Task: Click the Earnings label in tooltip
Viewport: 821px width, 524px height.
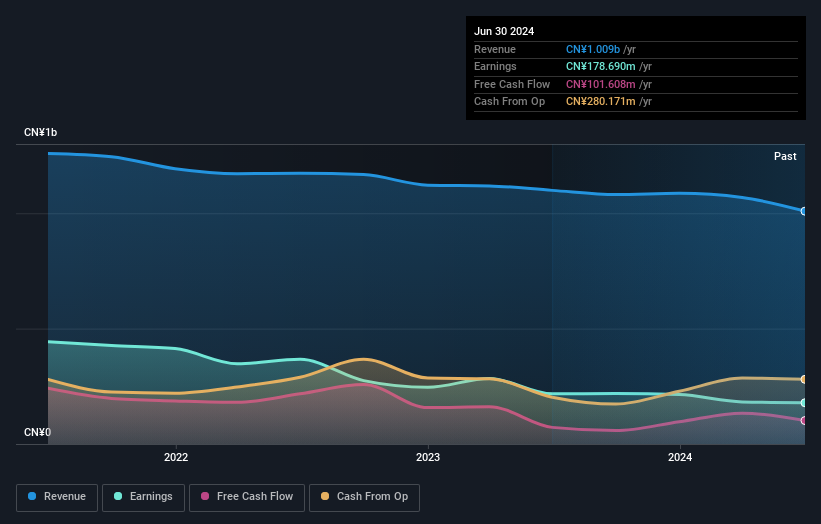Action: click(495, 66)
